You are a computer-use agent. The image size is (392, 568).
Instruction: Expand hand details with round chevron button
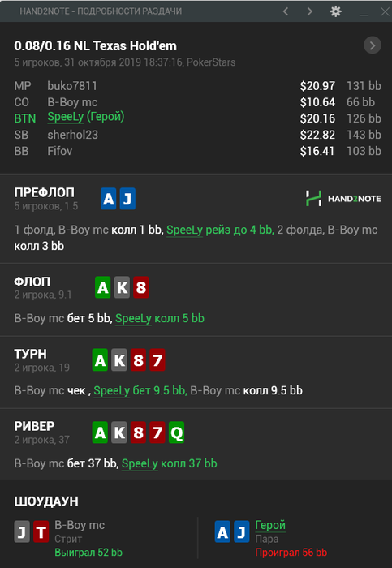click(x=373, y=45)
